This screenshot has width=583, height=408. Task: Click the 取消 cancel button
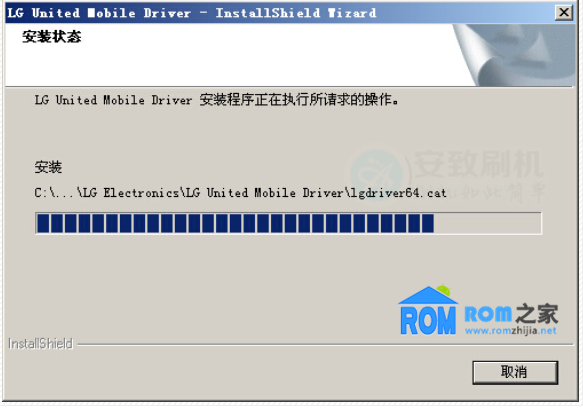(x=515, y=372)
